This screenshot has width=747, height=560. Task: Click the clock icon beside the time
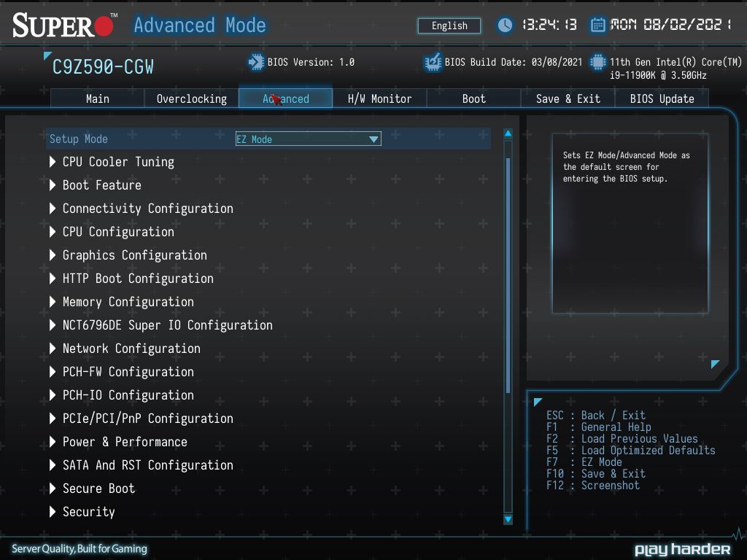(505, 25)
